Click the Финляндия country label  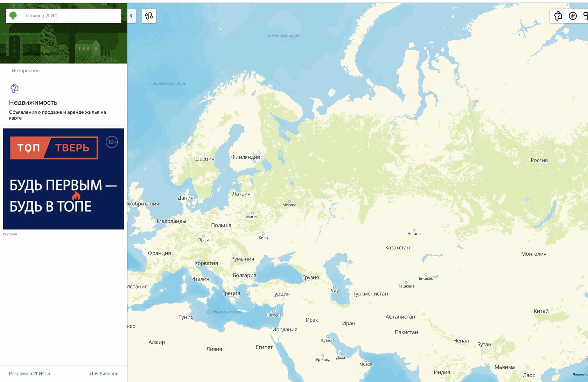(x=245, y=157)
